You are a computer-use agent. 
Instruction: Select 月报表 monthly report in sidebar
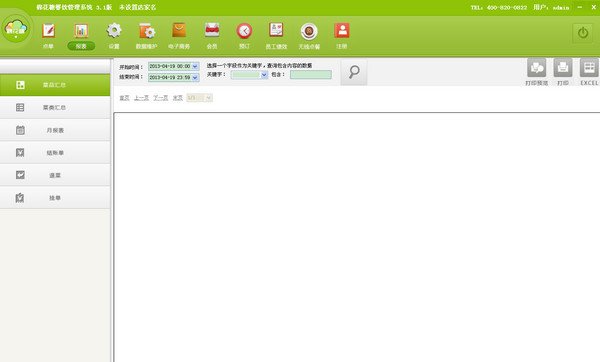pos(55,130)
